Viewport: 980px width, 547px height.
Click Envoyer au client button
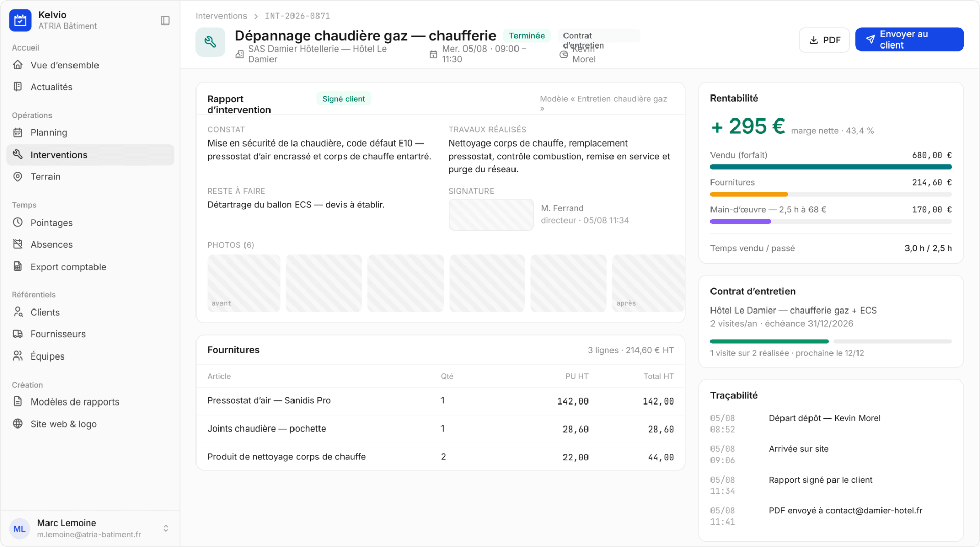(910, 39)
